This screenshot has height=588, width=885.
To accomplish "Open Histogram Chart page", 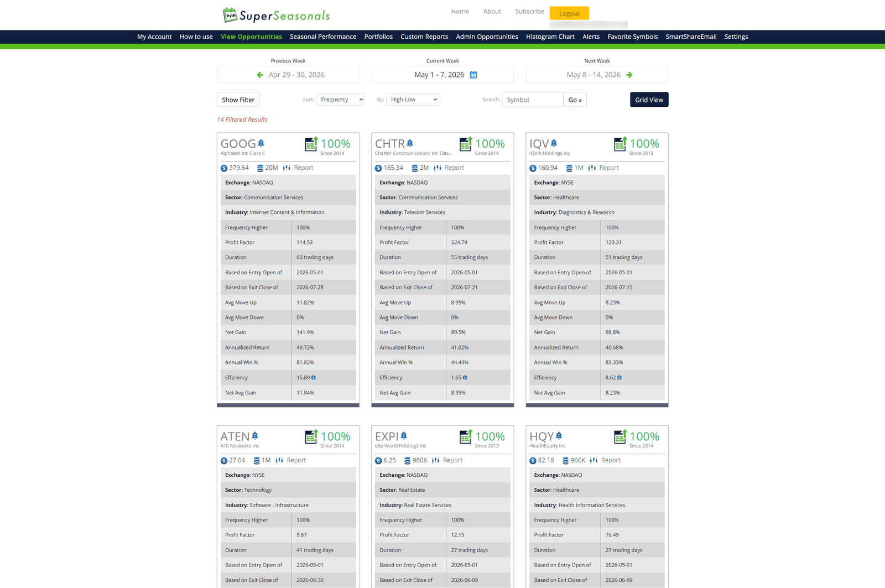I will click(x=550, y=37).
